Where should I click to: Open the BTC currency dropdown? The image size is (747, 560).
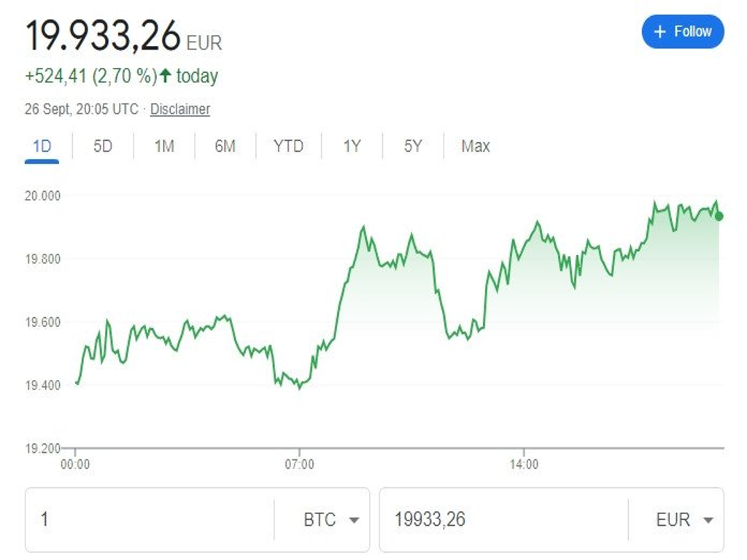pos(331,520)
